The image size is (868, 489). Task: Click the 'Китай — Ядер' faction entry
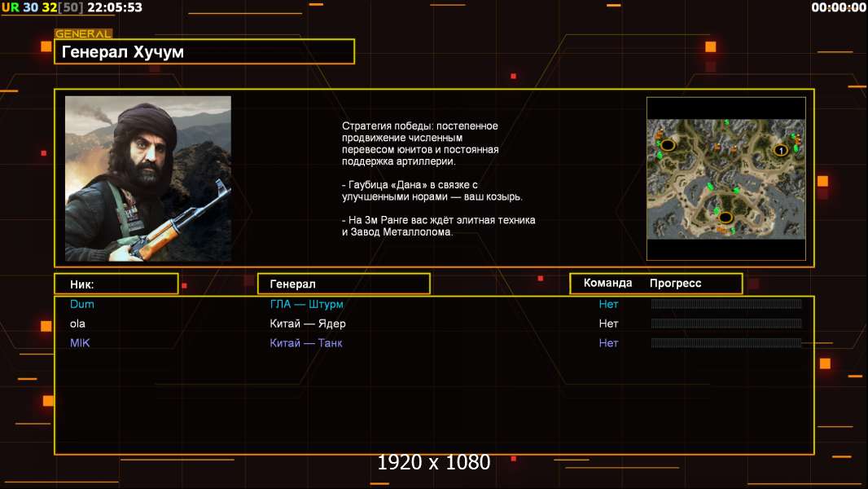(x=308, y=324)
